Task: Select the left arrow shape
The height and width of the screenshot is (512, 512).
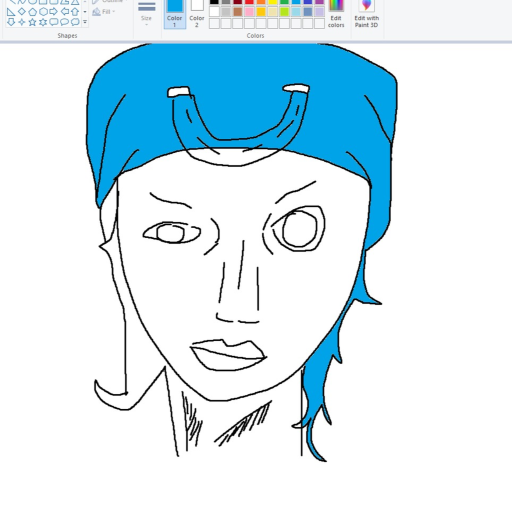Action: click(x=65, y=12)
